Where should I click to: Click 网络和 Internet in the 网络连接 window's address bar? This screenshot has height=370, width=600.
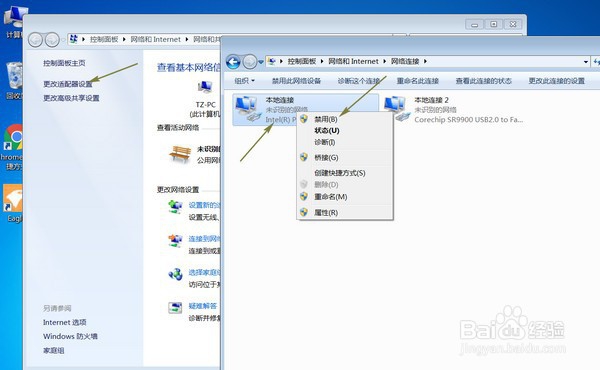point(353,61)
